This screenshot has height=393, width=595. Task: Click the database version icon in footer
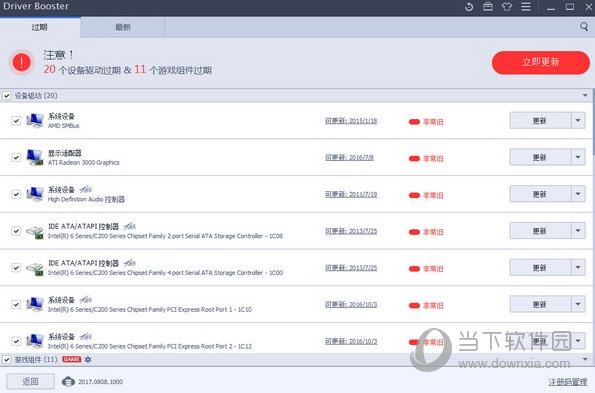click(x=68, y=381)
